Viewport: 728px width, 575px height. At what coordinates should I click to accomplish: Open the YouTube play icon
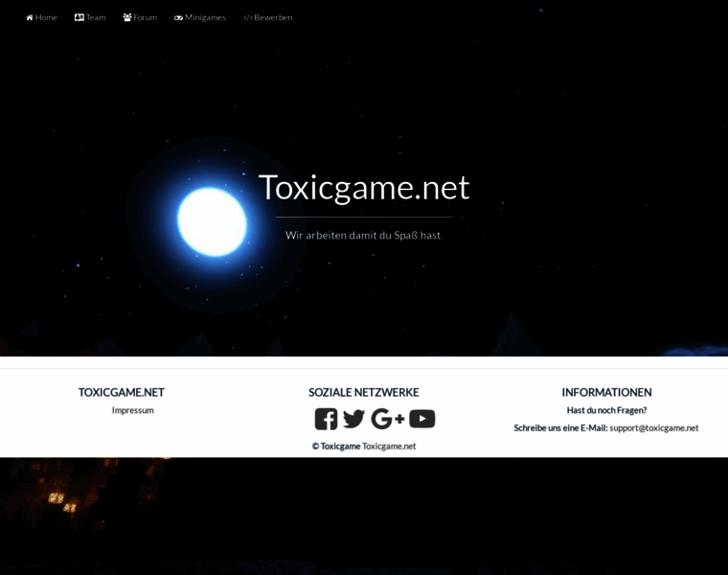[422, 419]
